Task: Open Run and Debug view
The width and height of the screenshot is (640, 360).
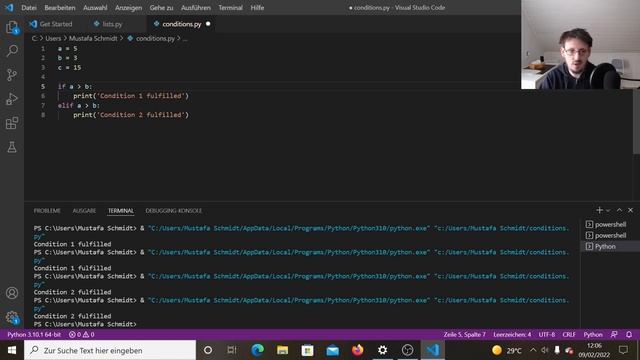Action: pyautogui.click(x=12, y=99)
